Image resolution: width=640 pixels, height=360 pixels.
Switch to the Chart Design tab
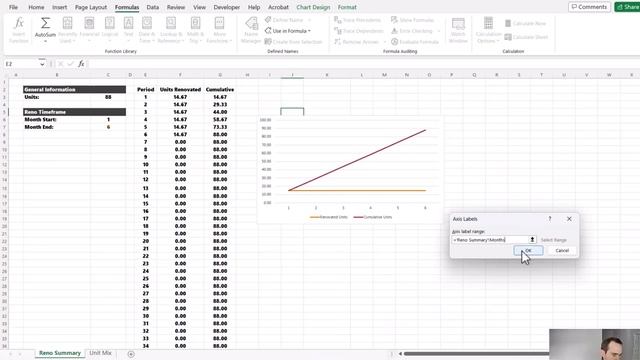coord(313,7)
